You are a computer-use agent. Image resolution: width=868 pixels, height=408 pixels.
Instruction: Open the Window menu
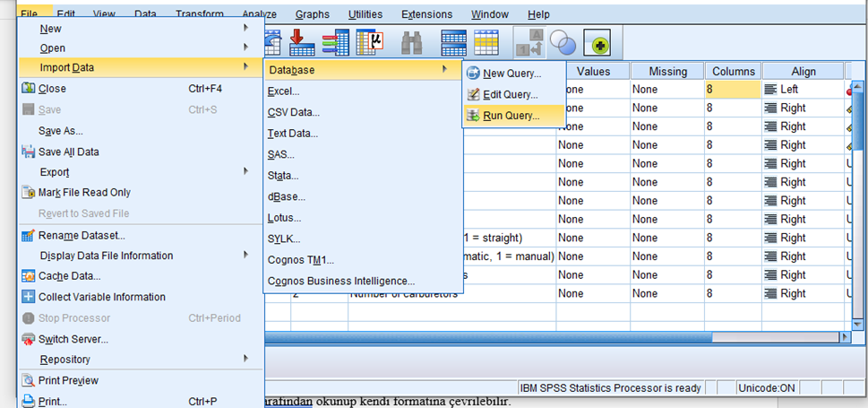[x=490, y=14]
